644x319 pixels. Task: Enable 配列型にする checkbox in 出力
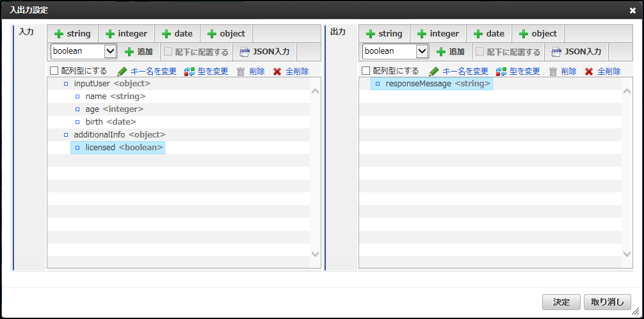(366, 71)
